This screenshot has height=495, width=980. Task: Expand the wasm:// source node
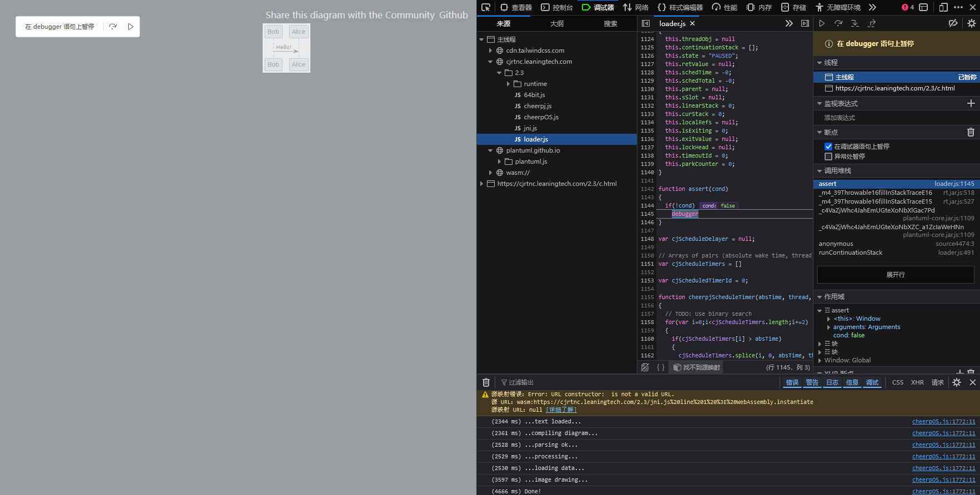point(490,173)
